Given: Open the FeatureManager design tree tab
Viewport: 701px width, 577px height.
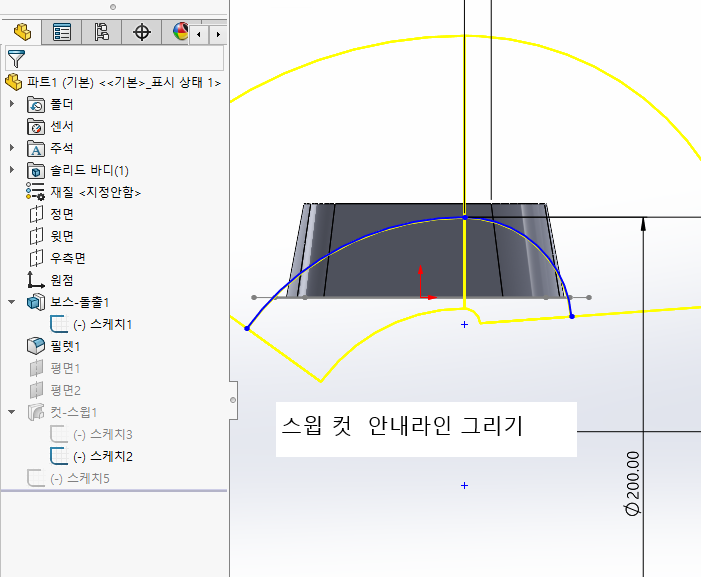Looking at the screenshot, I should click(22, 32).
